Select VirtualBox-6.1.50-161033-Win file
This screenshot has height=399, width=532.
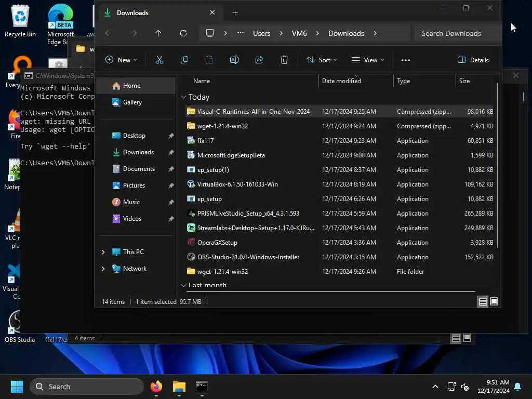(x=339, y=184)
